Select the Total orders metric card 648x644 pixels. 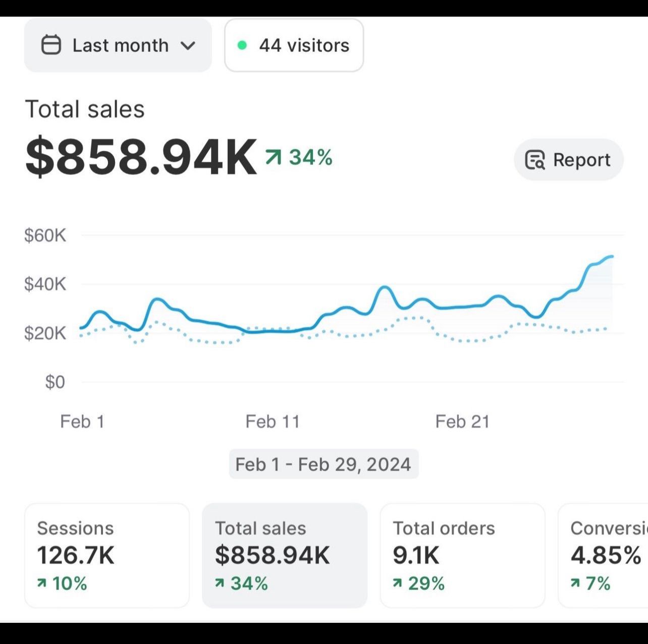click(462, 555)
